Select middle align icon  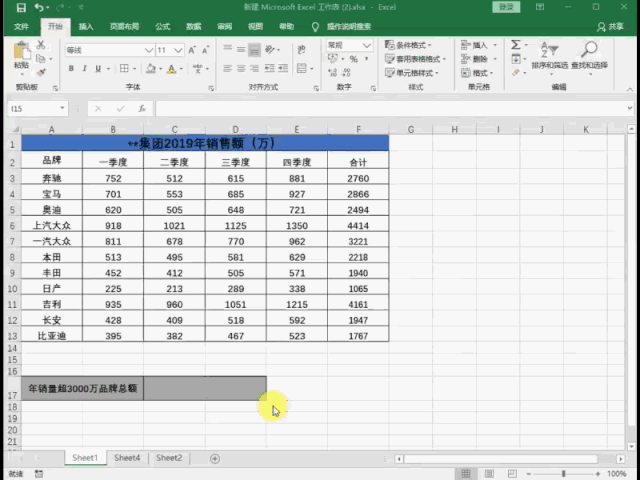point(241,50)
